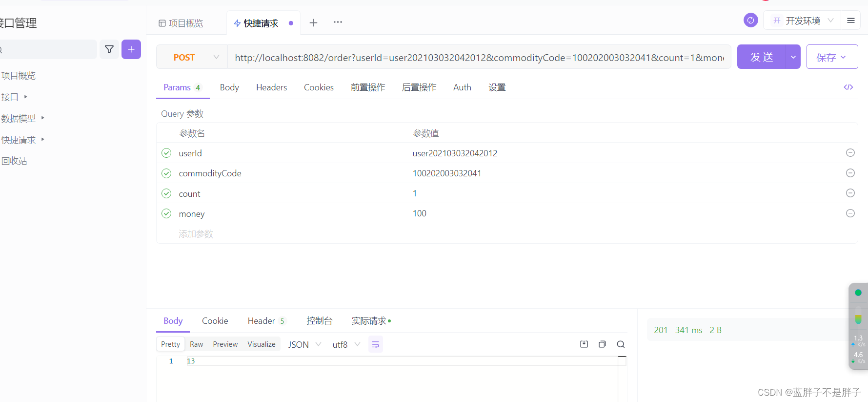Select the Params tab
868x402 pixels.
[182, 87]
